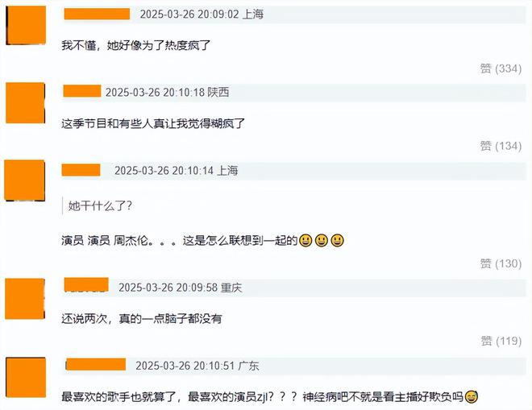Open avatar of the Chongqing commenter
Screen dimensions: 532x410
click(25, 299)
